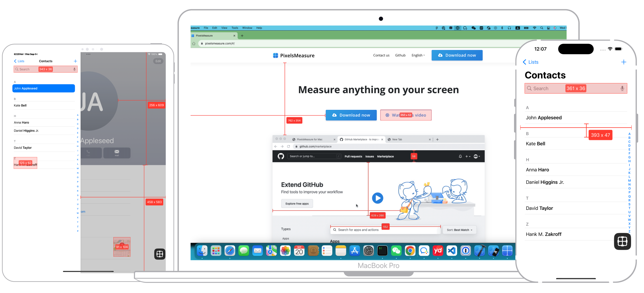Click Search for apps and actions field
The height and width of the screenshot is (293, 644).
click(385, 230)
